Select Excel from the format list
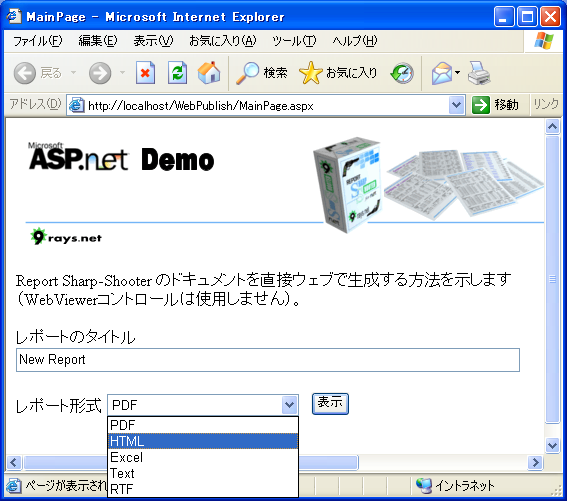This screenshot has width=567, height=501. click(x=203, y=457)
